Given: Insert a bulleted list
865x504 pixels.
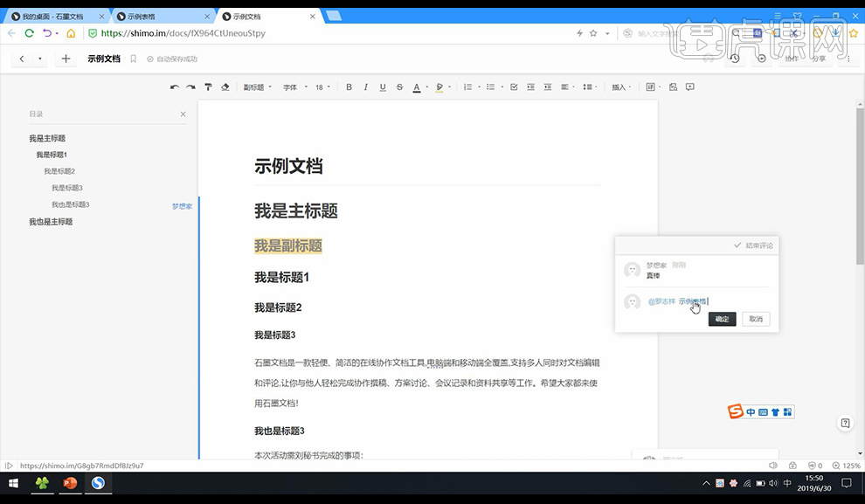Looking at the screenshot, I should pyautogui.click(x=490, y=87).
